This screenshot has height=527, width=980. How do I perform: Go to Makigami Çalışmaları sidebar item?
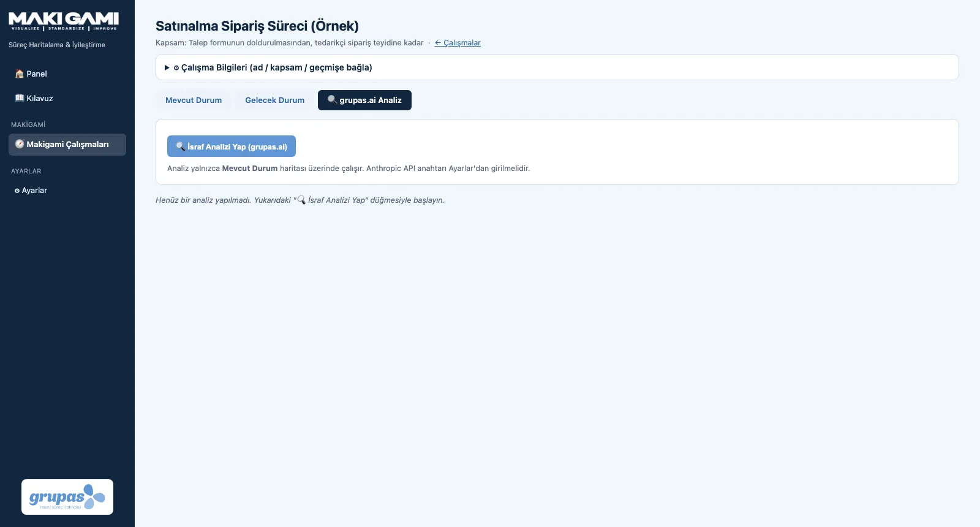(x=67, y=145)
